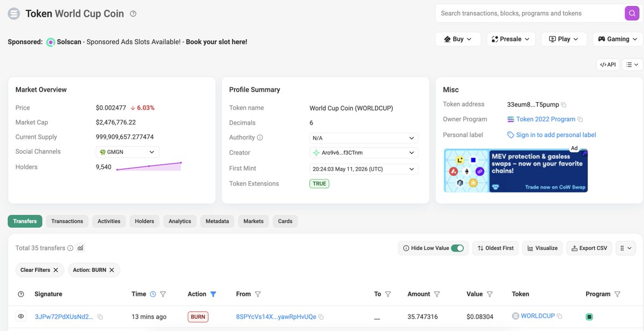Toggle the Hide Low Value switch
The image size is (644, 331).
[457, 248]
